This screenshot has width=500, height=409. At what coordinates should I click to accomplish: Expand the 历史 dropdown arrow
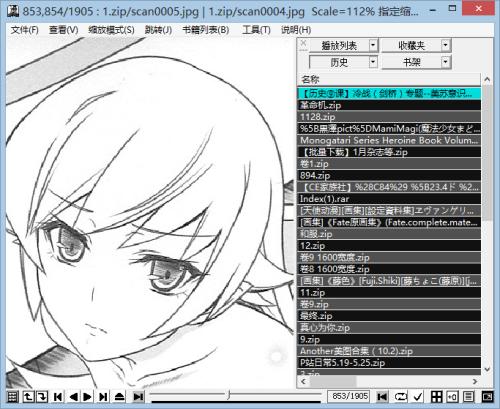pyautogui.click(x=373, y=62)
